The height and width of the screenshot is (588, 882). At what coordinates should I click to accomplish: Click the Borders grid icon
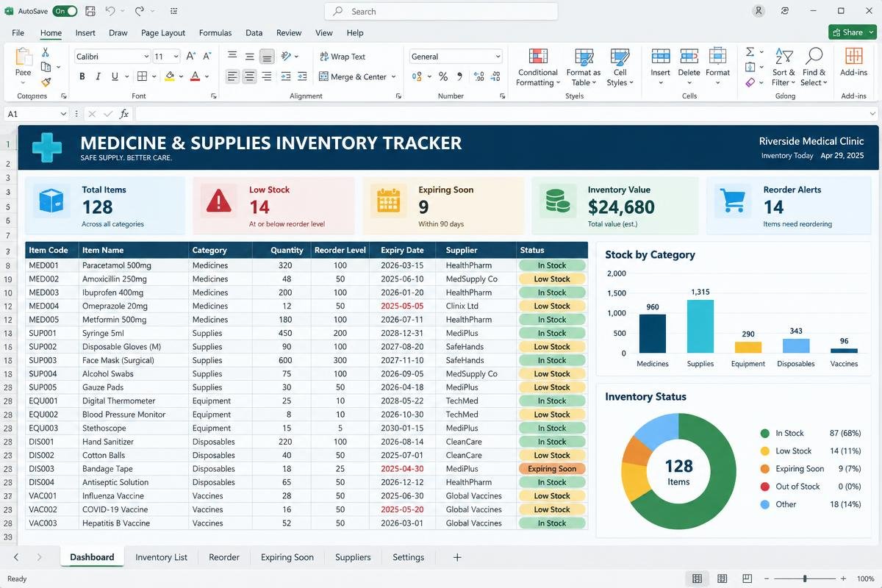click(142, 76)
